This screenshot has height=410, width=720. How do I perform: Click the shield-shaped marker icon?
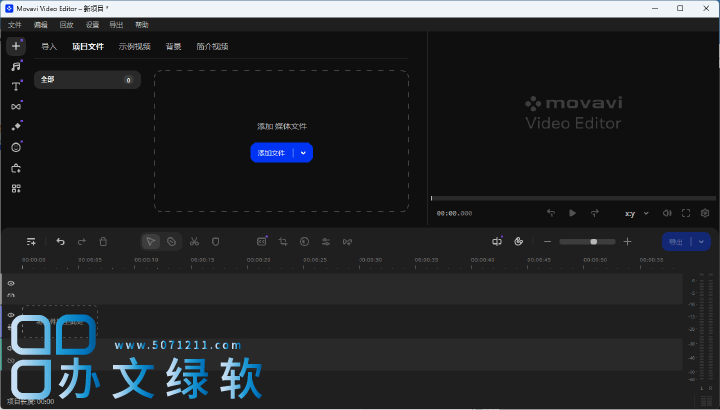tap(215, 242)
